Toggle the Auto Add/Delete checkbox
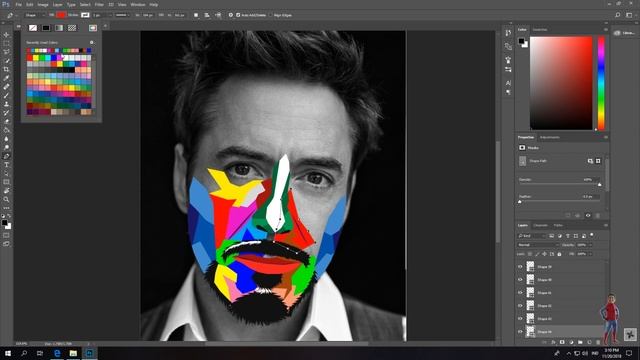Screen dimensions: 640x360 (x=238, y=15)
